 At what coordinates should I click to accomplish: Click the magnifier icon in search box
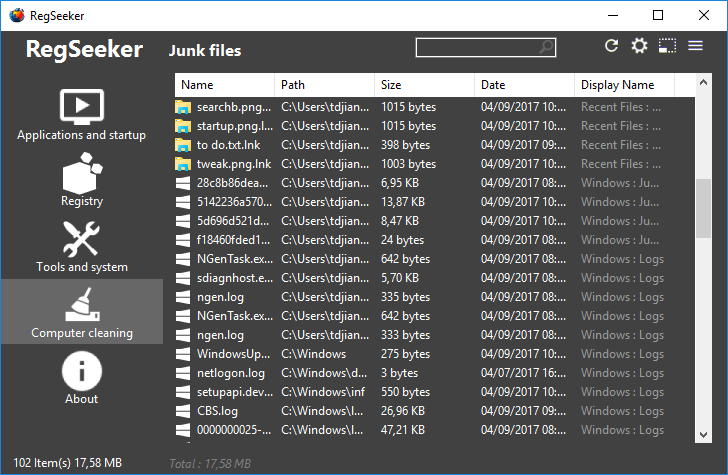[546, 47]
